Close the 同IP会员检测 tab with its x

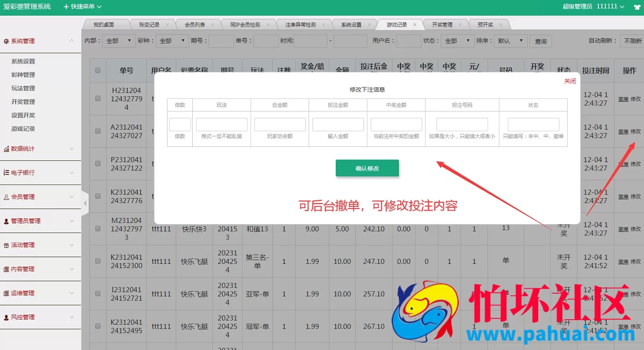(x=268, y=25)
